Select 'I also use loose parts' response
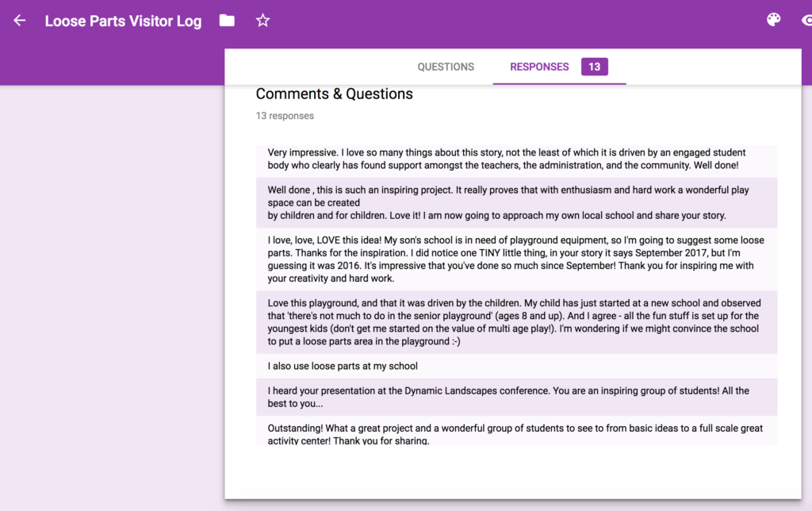 click(x=516, y=366)
